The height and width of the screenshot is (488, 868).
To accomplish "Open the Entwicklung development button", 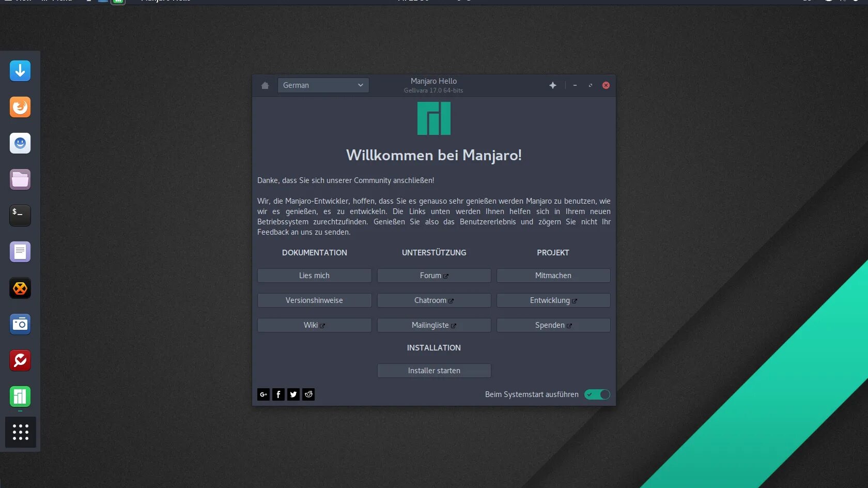I will click(553, 300).
